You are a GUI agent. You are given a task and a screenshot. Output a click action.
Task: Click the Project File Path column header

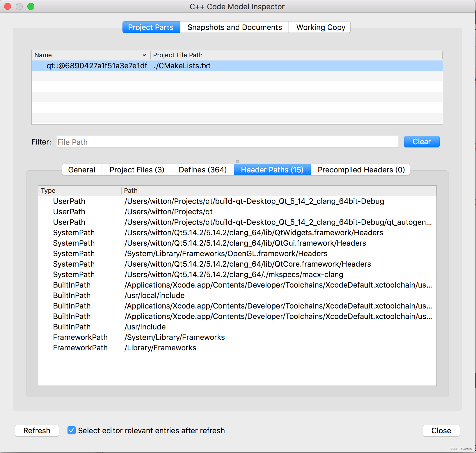pyautogui.click(x=178, y=55)
